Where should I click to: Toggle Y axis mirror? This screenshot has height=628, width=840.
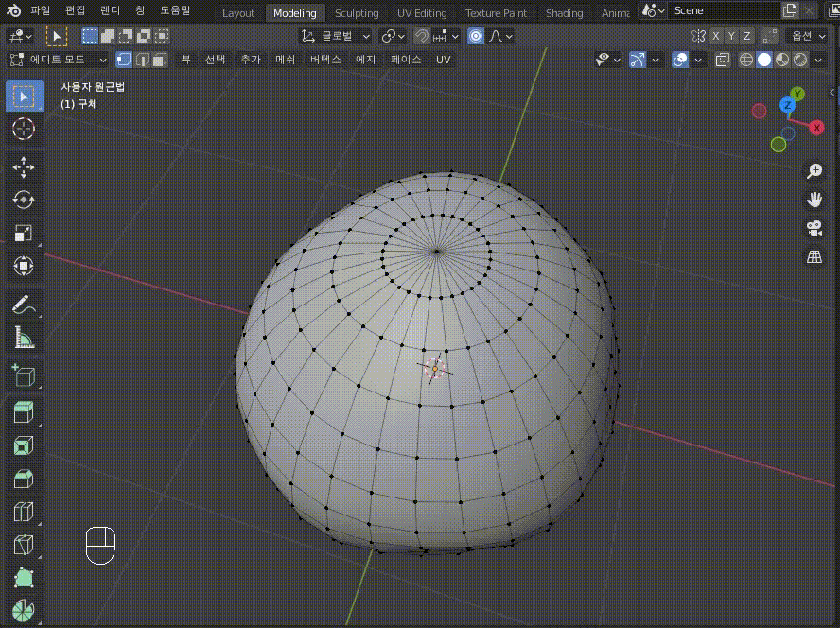point(731,36)
